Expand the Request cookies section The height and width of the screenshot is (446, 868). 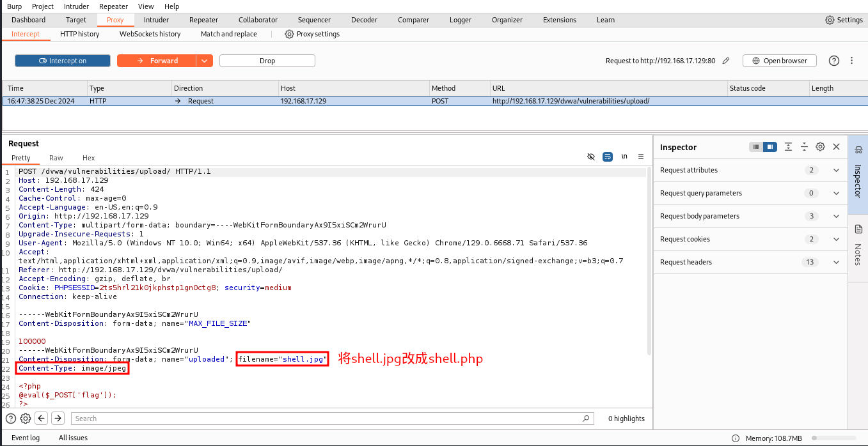(x=750, y=239)
